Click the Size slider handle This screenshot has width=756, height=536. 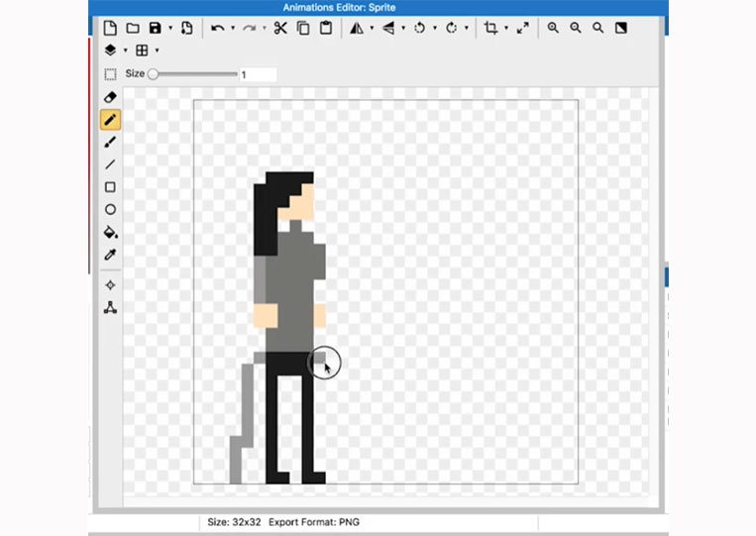pyautogui.click(x=153, y=74)
